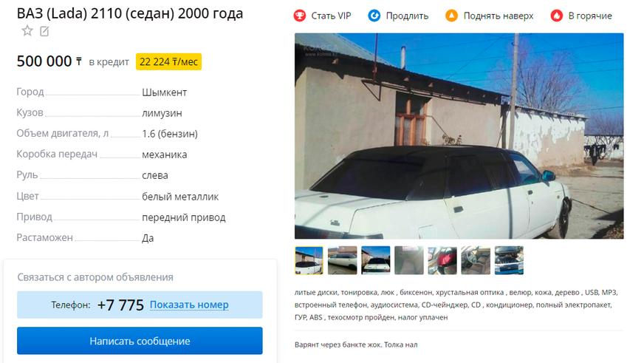This screenshot has width=644, height=363.
Task: Click the orange Поднять наверх arrow icon
Action: (x=451, y=16)
